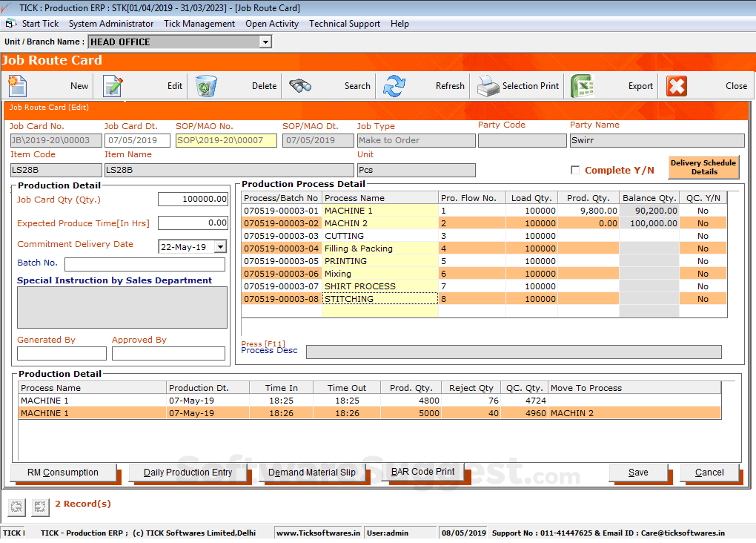Image resolution: width=756 pixels, height=543 pixels.
Task: Click inside the Batch No. input field
Action: 145,264
